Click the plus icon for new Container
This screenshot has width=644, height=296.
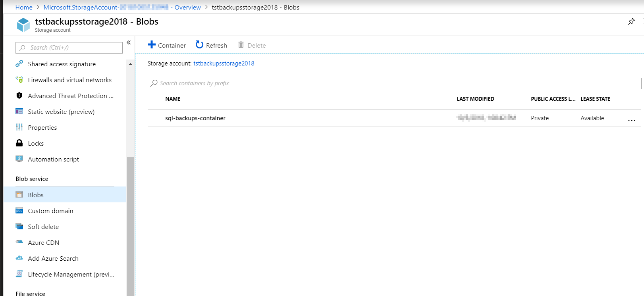click(152, 44)
